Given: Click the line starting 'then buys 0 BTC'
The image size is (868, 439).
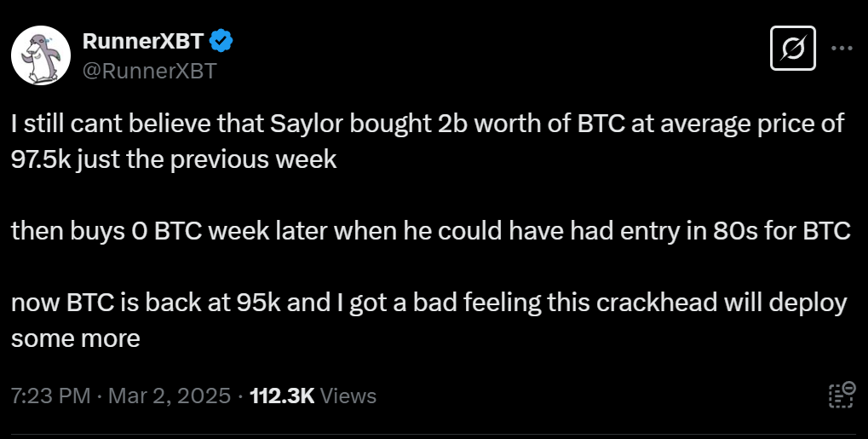Looking at the screenshot, I should point(431,231).
